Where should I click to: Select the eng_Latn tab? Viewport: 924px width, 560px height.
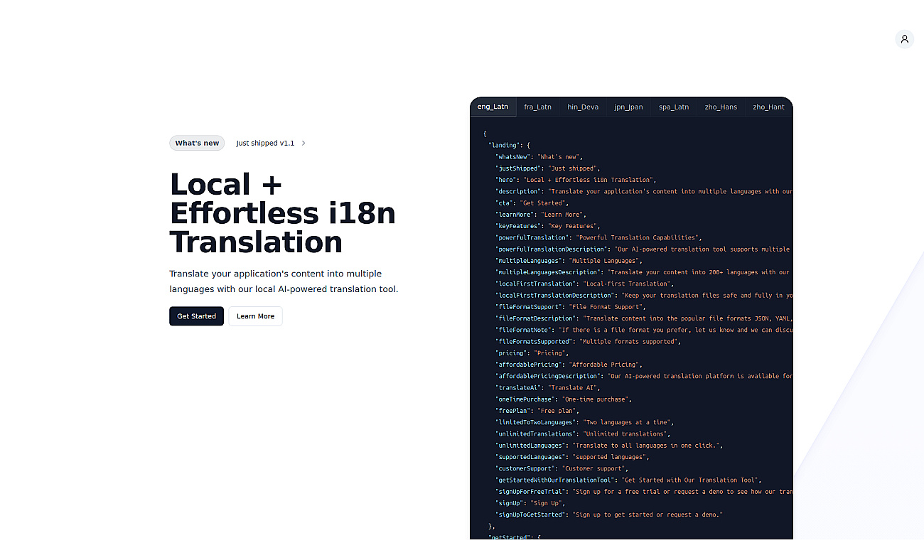click(493, 107)
